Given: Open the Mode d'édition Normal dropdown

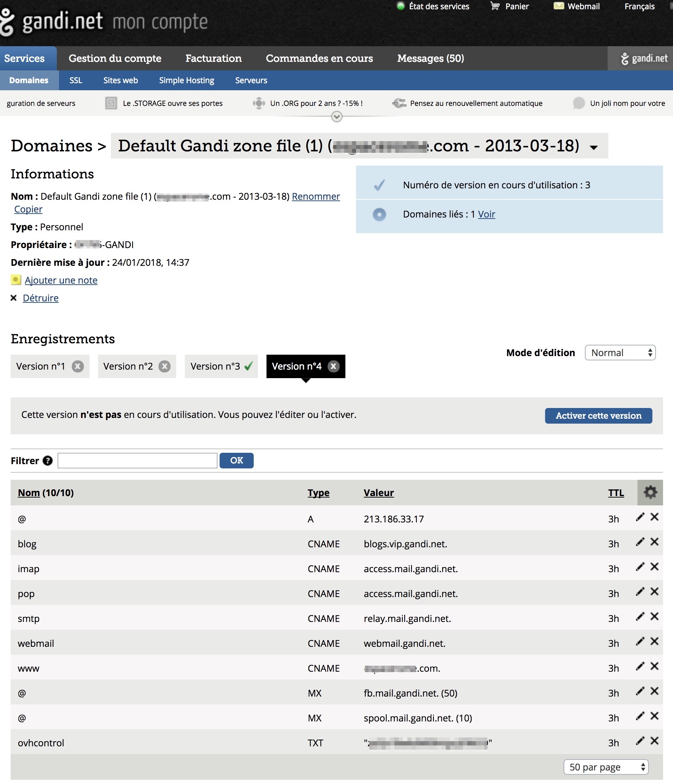Looking at the screenshot, I should 620,353.
